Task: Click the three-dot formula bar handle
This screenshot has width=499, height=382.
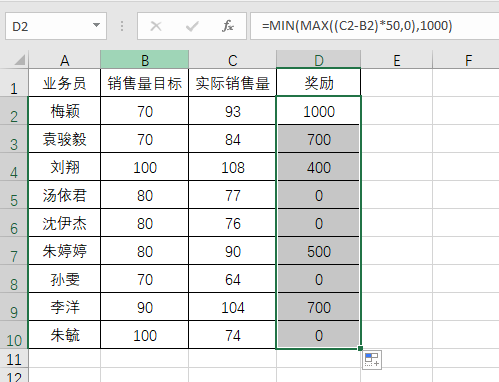Action: click(x=122, y=26)
